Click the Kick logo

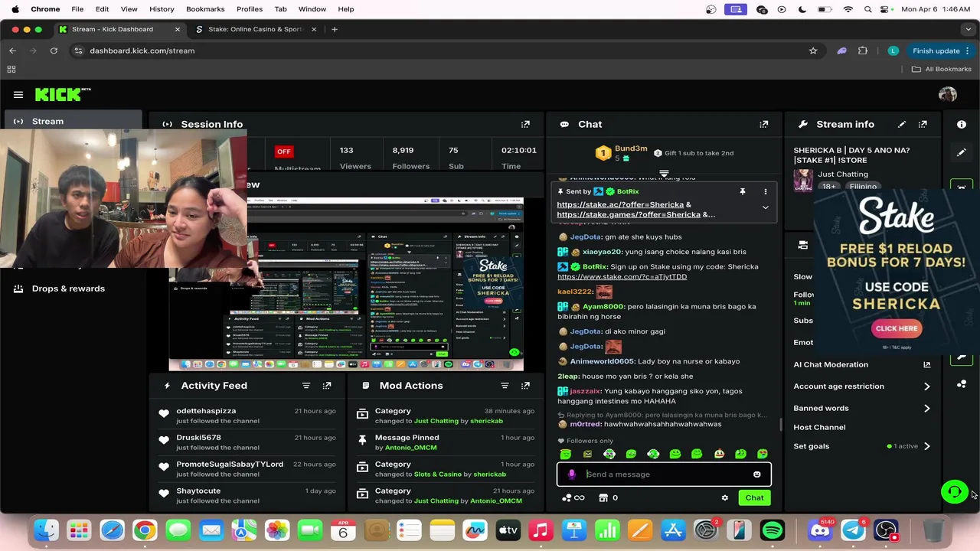point(63,94)
